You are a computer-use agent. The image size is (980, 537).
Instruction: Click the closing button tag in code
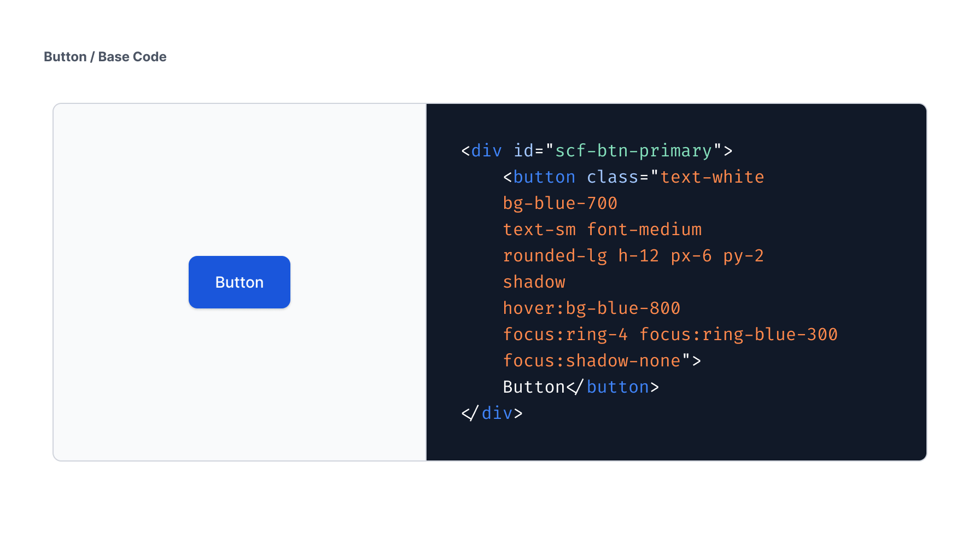point(617,387)
